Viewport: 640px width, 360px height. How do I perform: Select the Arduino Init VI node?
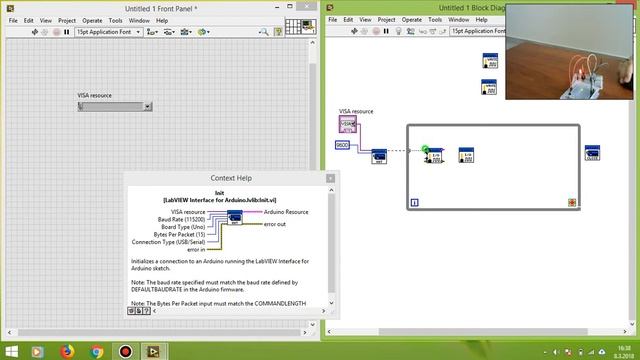379,156
